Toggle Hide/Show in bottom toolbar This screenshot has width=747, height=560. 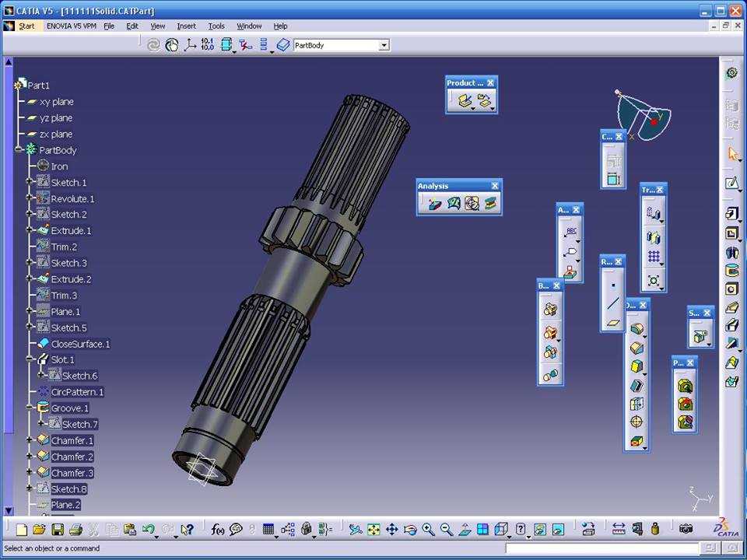[x=539, y=530]
